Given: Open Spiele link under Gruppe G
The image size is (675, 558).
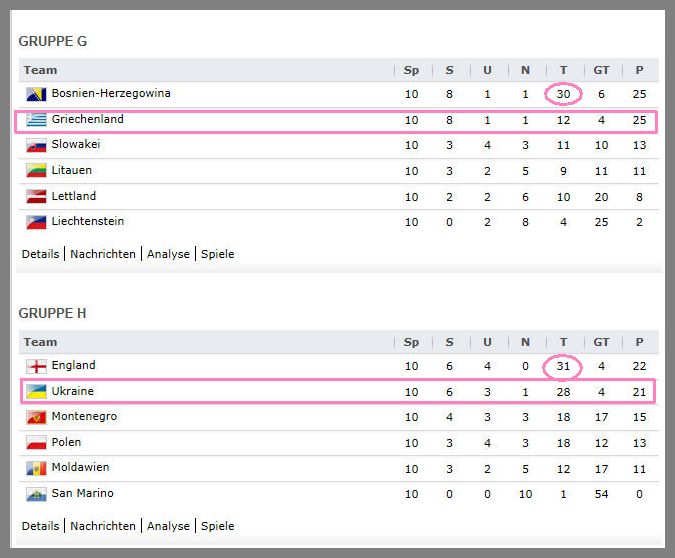Looking at the screenshot, I should click(x=218, y=254).
